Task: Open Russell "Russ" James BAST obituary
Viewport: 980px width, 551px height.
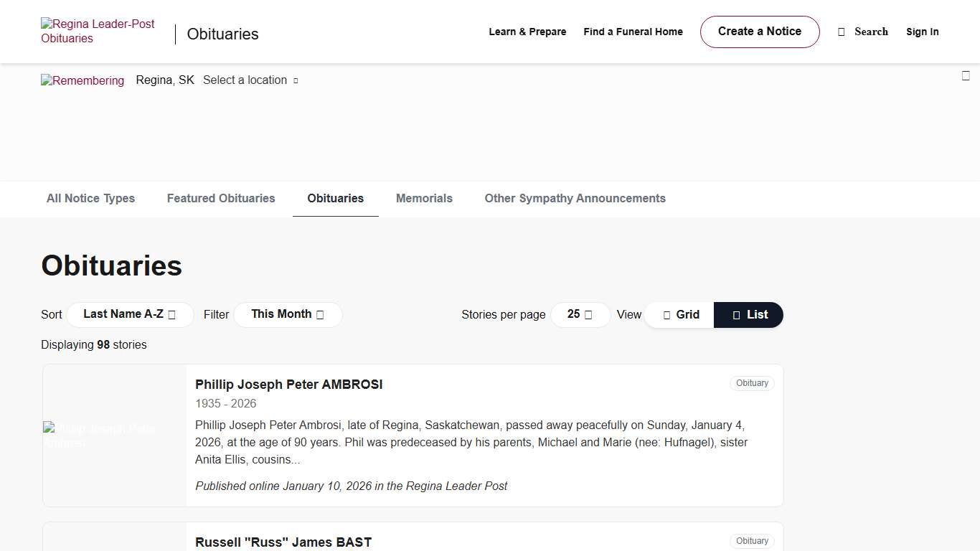Action: 283,542
